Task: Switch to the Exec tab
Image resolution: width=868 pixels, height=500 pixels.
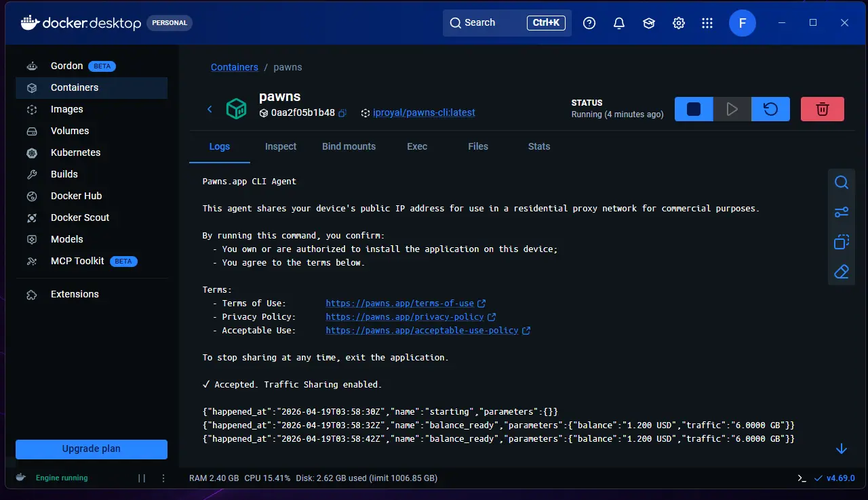Action: (x=417, y=146)
